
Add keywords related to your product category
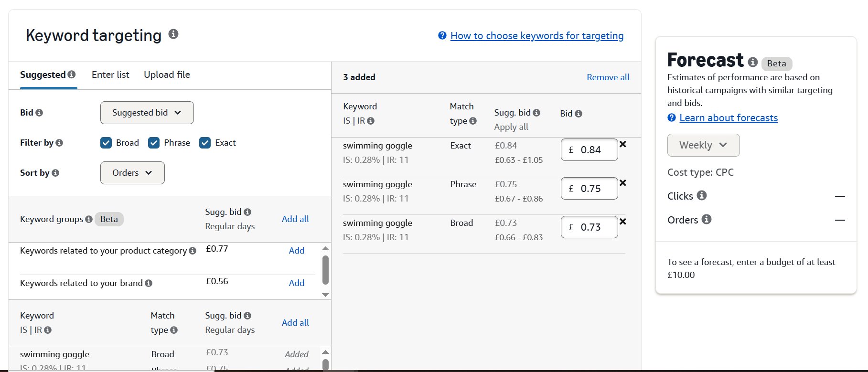297,251
